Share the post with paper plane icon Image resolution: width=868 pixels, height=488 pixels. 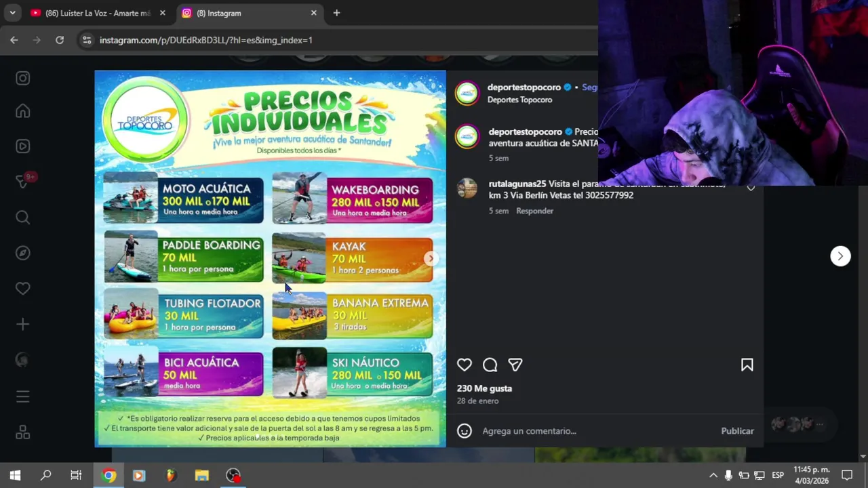click(515, 365)
